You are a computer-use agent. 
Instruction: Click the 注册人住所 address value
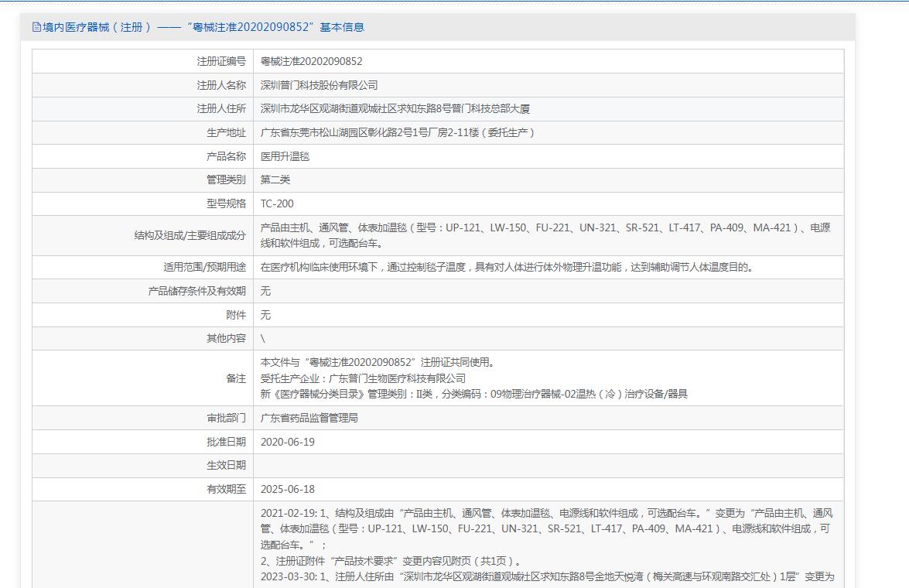(395, 109)
